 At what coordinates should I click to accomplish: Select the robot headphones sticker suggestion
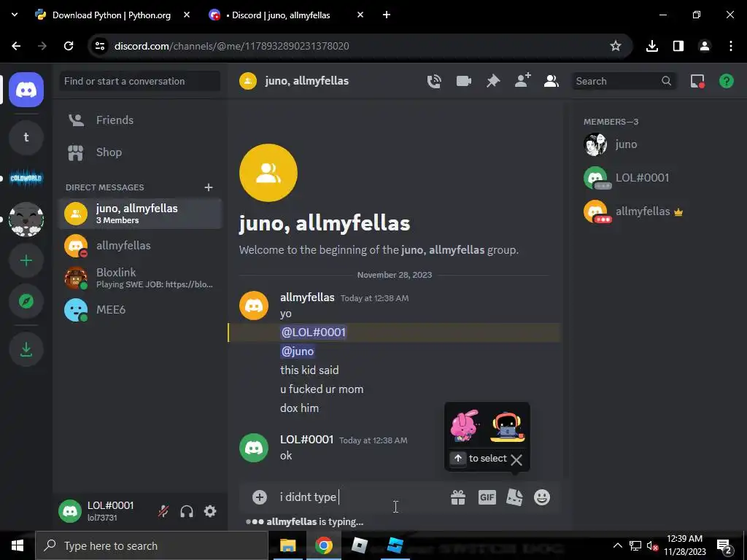coord(508,426)
